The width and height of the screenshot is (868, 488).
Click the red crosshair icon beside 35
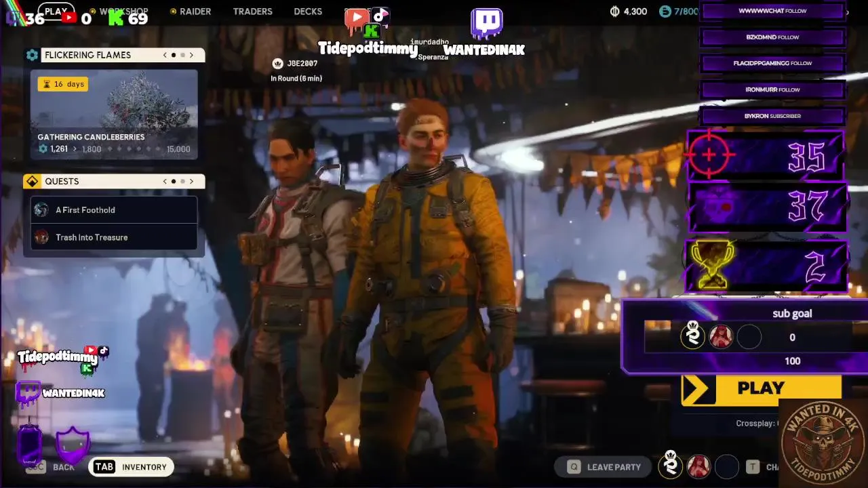coord(709,155)
